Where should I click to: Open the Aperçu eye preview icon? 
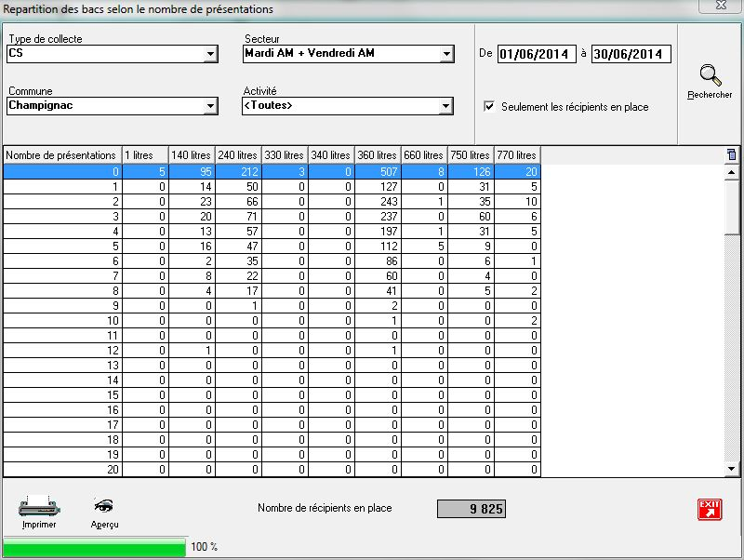[x=104, y=507]
